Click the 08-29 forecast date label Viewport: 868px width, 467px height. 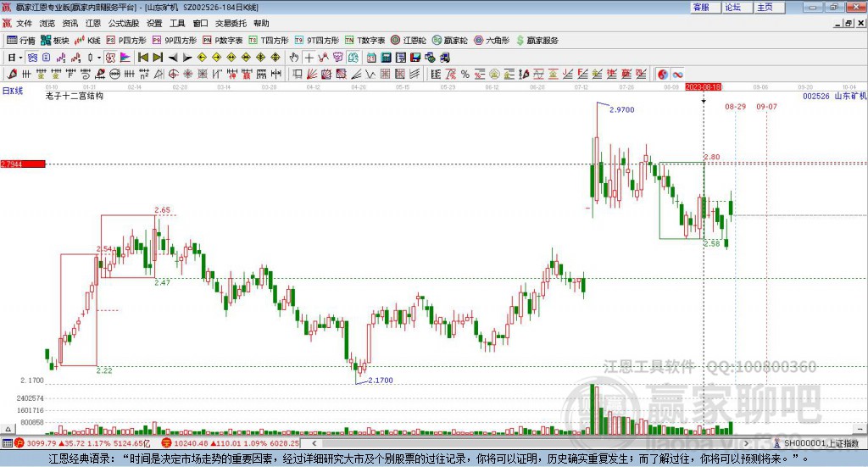tap(735, 106)
